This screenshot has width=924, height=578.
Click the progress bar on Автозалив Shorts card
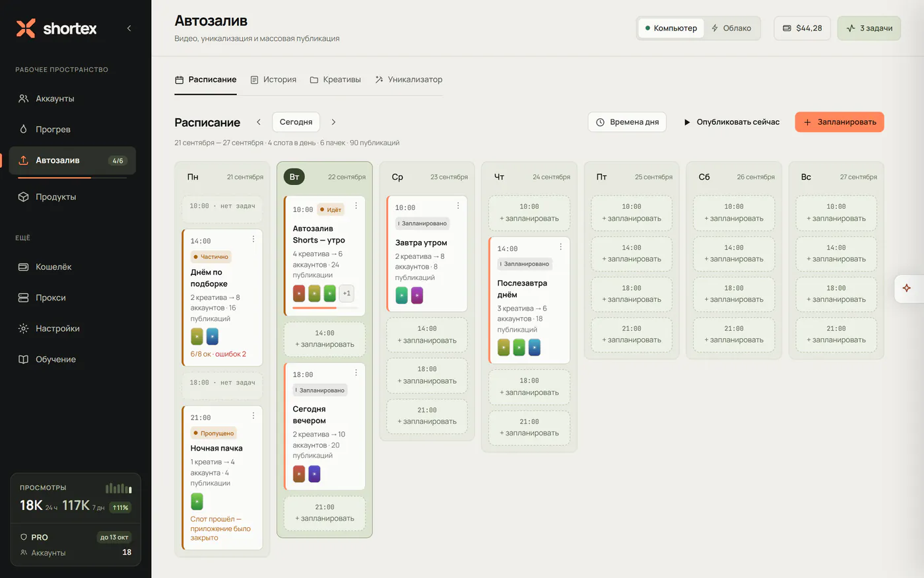pos(325,308)
